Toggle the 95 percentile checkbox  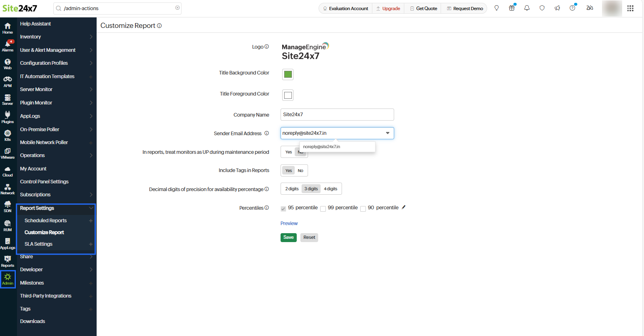point(283,209)
